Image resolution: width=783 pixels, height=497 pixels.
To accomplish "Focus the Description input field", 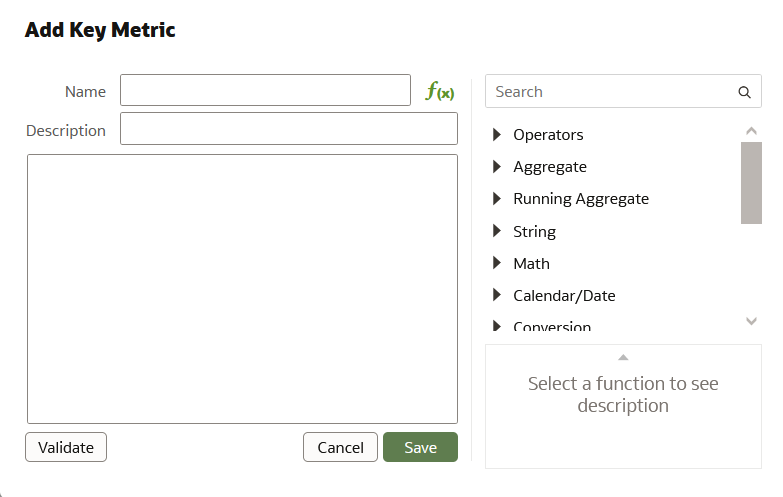I will 288,129.
